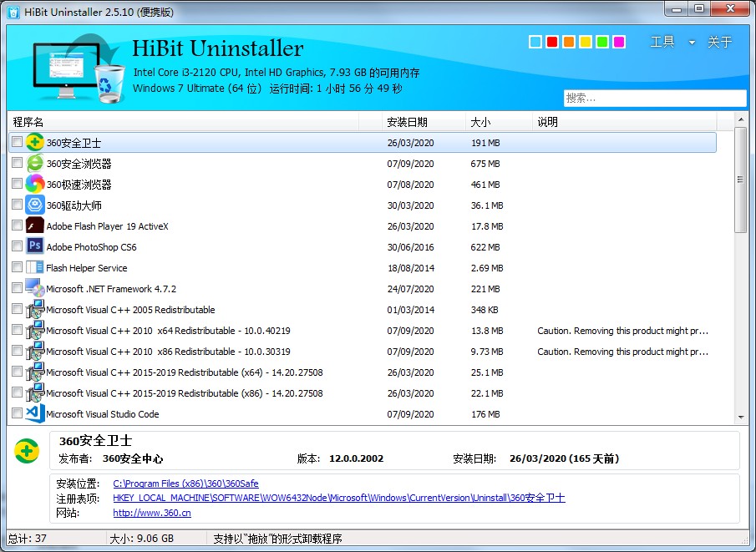Click the Flash Helper Service icon
756x552 pixels.
click(x=34, y=267)
